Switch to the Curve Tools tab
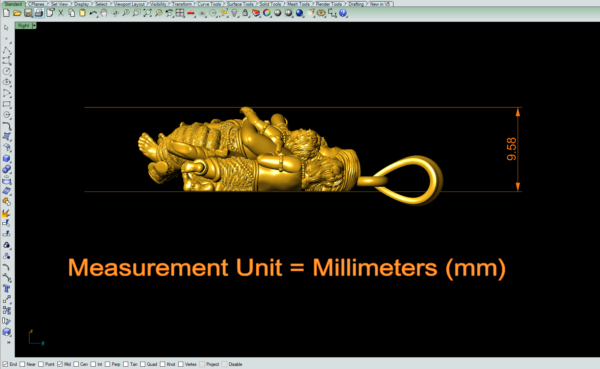 209,4
